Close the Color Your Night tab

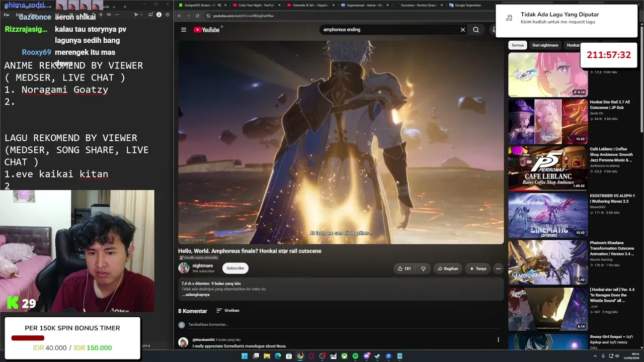click(279, 5)
